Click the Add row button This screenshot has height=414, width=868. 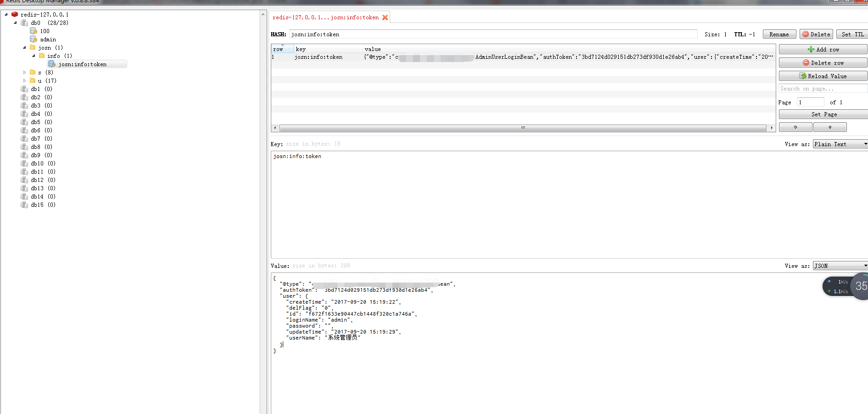(x=823, y=49)
